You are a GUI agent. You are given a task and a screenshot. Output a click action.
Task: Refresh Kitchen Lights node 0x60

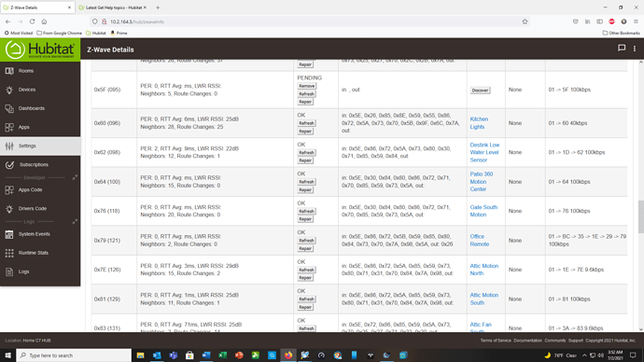point(306,123)
